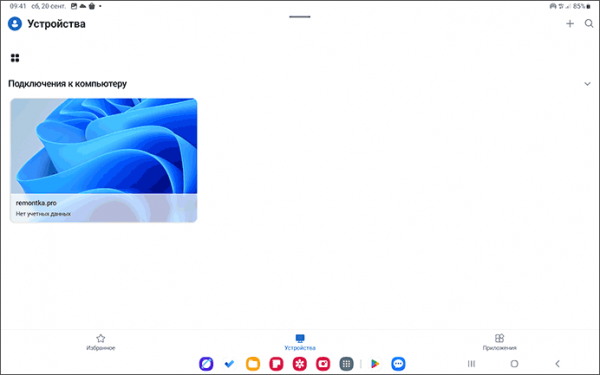Tap battery 85% status indicator

[x=582, y=6]
